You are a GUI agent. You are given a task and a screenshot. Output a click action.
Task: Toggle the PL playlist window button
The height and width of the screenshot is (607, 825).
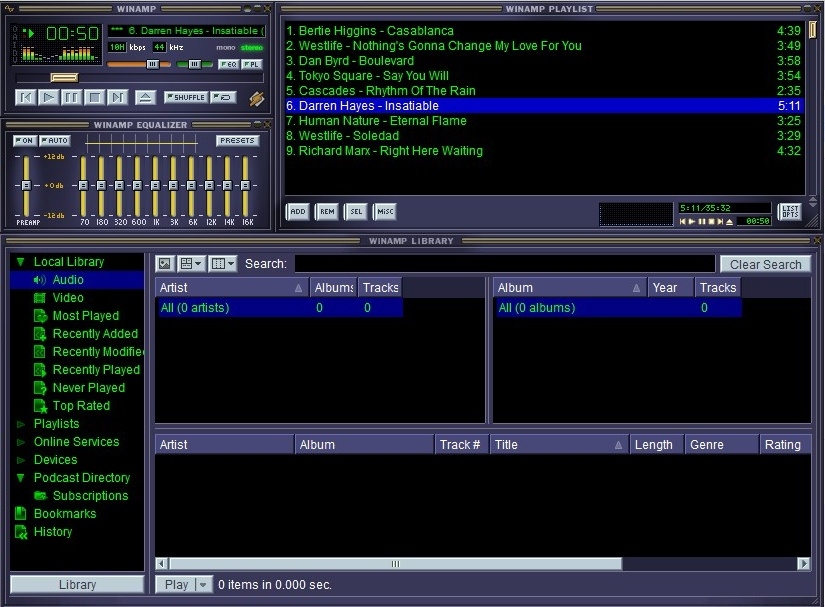(x=251, y=64)
